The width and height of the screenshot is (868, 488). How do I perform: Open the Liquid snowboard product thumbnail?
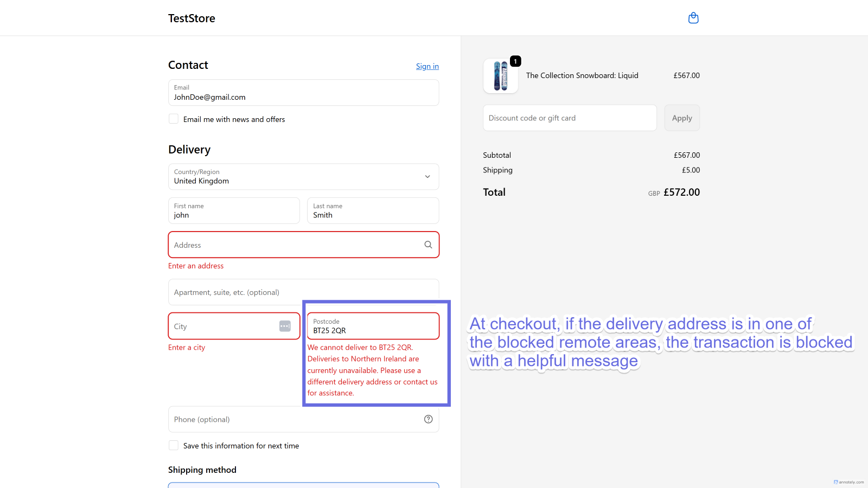pos(501,76)
